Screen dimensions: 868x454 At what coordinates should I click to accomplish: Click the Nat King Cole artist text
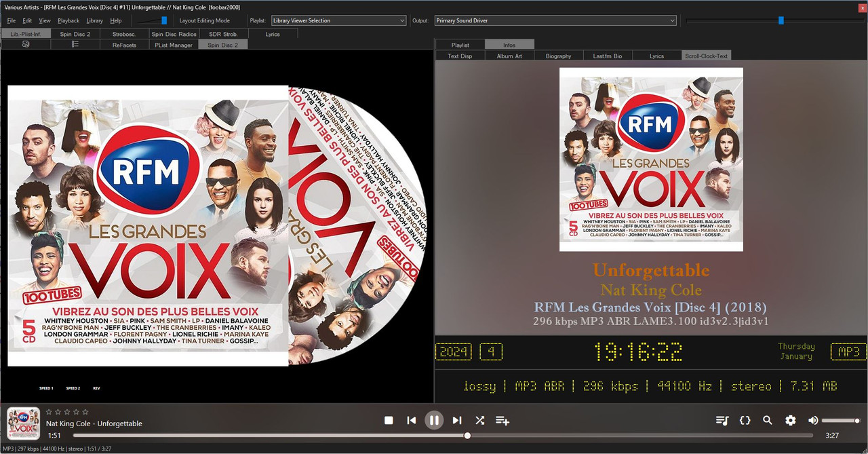click(651, 290)
